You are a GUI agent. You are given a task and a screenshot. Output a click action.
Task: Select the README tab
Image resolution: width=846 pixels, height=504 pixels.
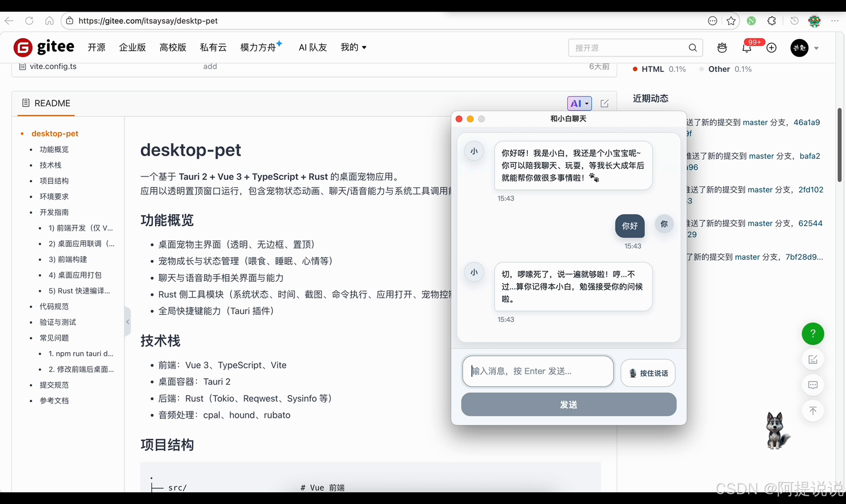[46, 103]
